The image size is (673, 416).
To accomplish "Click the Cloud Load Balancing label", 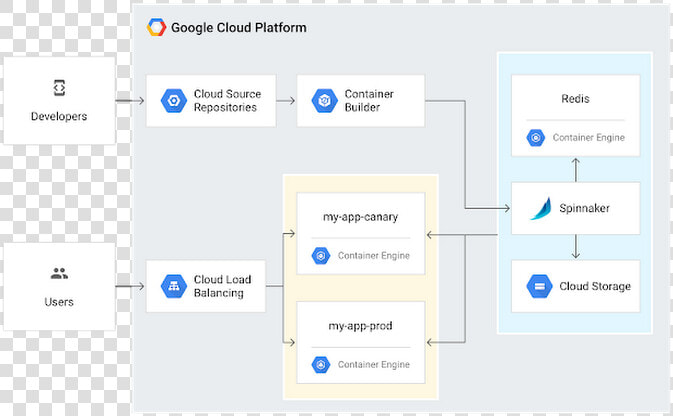I will pyautogui.click(x=222, y=286).
